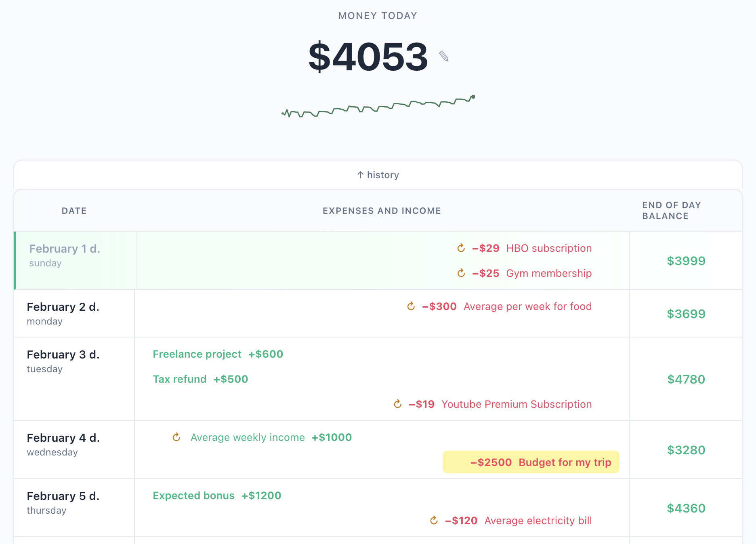The width and height of the screenshot is (756, 544).
Task: Select the Expected bonus +$1200 entry
Action: point(216,496)
